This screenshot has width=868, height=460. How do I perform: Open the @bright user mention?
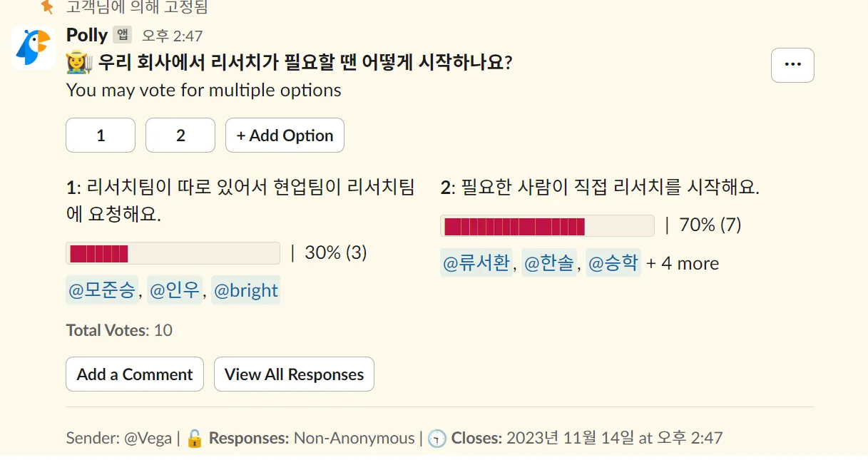(246, 290)
